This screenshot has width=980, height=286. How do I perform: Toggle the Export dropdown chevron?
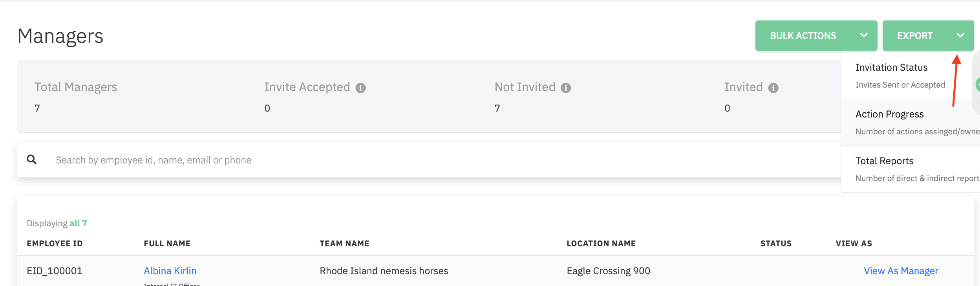(960, 36)
